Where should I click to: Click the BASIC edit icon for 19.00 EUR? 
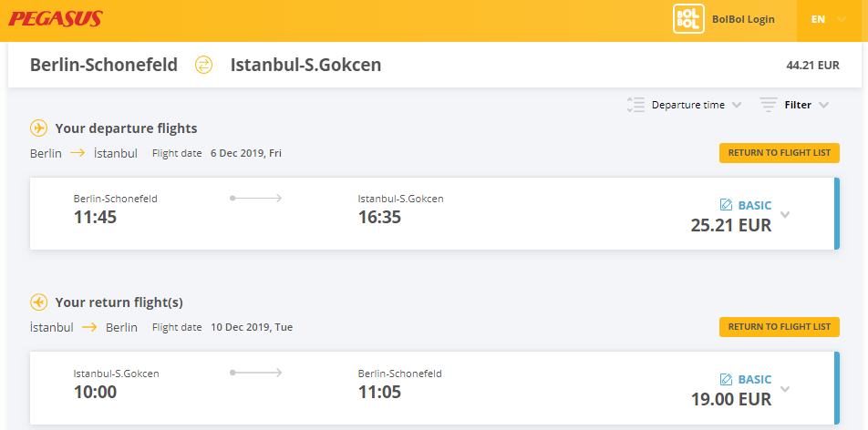[726, 379]
